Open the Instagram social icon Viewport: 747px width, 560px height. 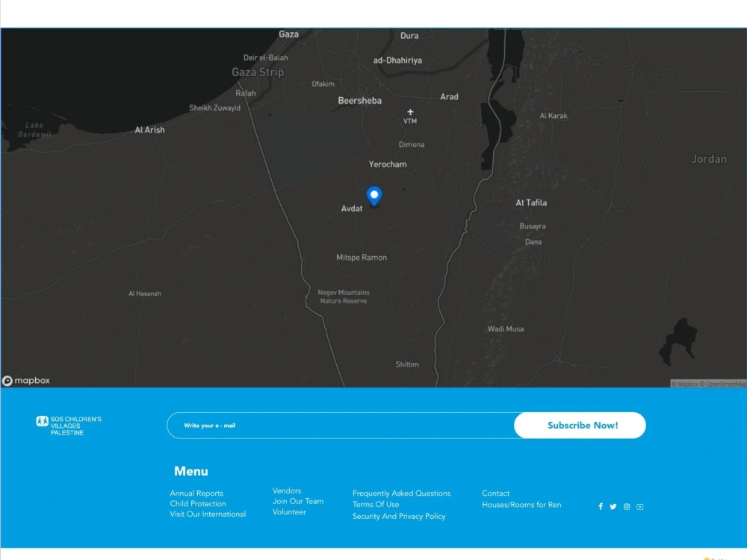click(627, 507)
